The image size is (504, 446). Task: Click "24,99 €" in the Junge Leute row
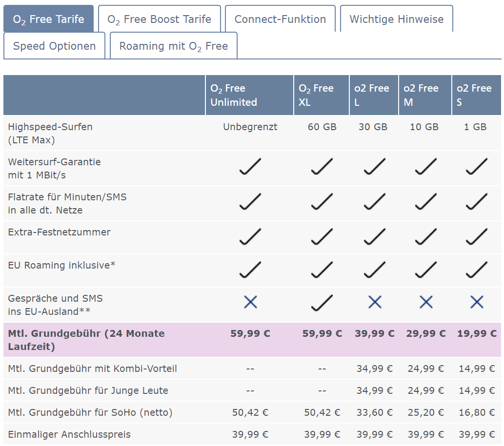pos(426,390)
